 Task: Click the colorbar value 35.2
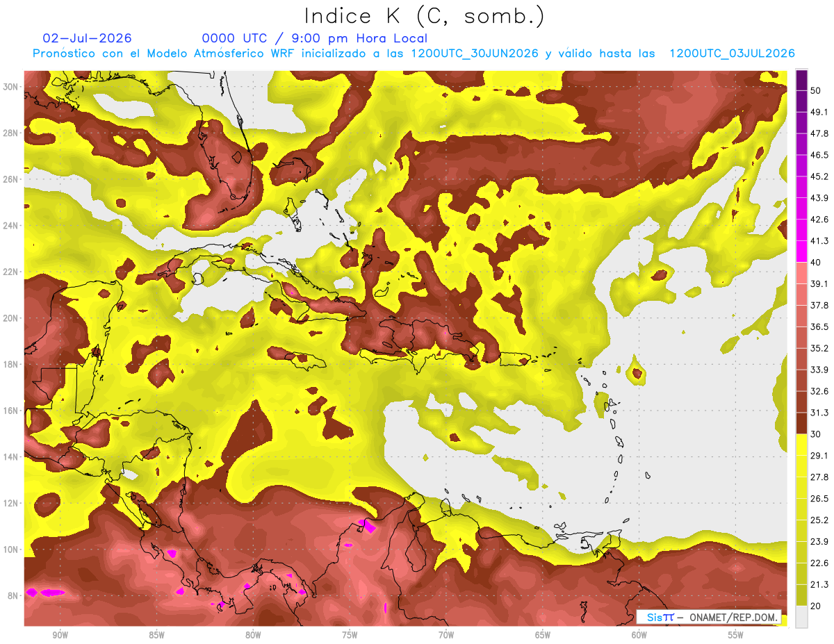pos(819,348)
